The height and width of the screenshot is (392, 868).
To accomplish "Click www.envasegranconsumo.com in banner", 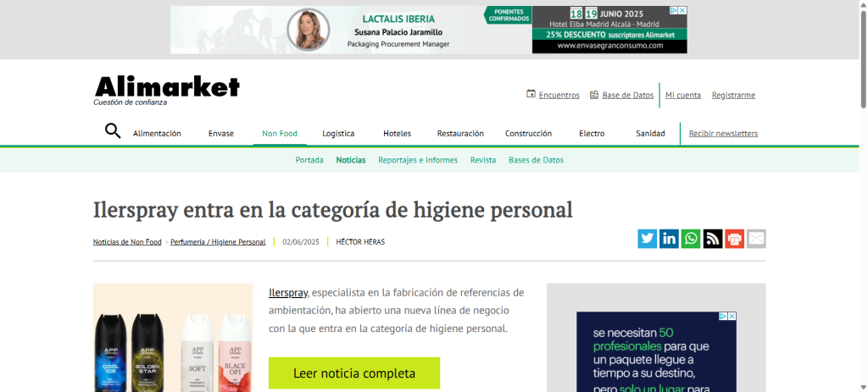I will coord(610,46).
